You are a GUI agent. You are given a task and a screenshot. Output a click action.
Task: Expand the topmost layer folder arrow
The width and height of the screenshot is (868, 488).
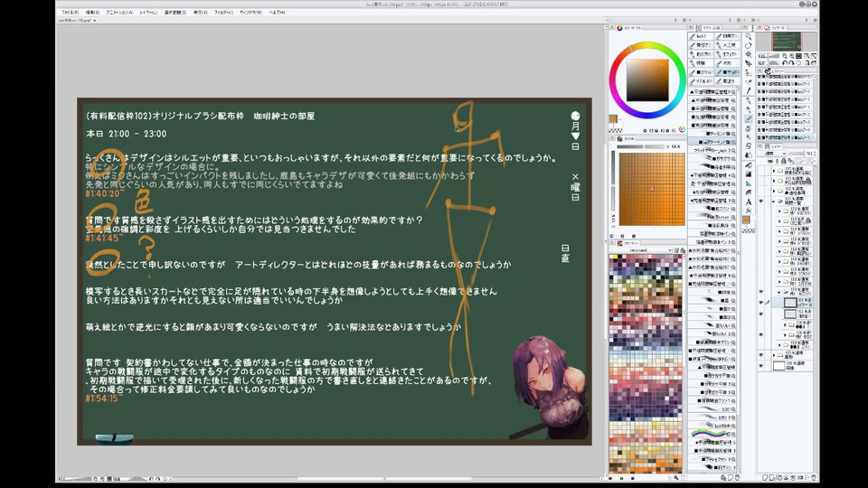coord(776,169)
